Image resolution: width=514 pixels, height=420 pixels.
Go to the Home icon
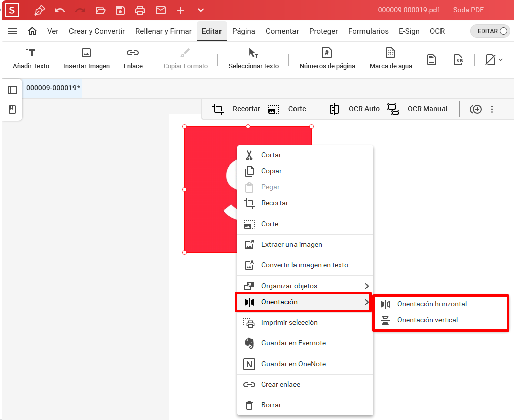tap(32, 31)
